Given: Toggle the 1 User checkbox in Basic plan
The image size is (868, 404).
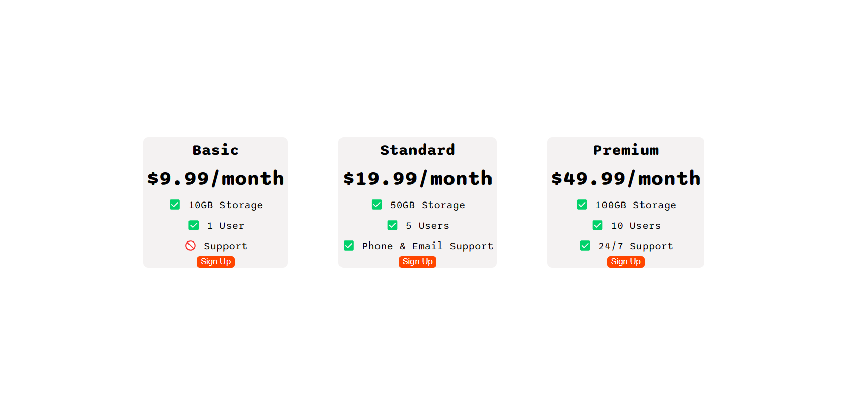Looking at the screenshot, I should click(x=194, y=225).
